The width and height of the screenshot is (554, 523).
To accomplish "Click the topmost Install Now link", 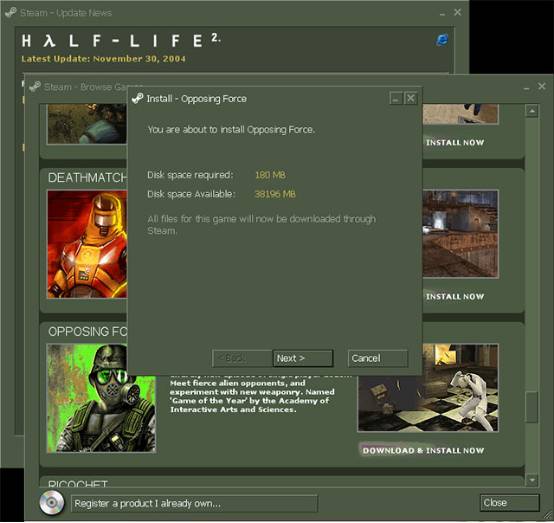I will click(455, 142).
